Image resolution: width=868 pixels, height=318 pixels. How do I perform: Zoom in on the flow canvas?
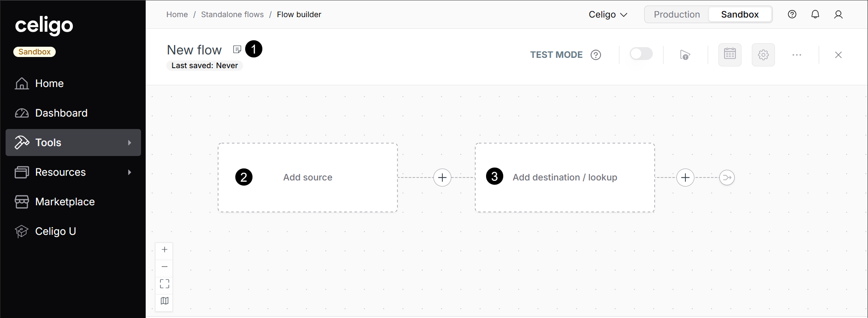165,250
